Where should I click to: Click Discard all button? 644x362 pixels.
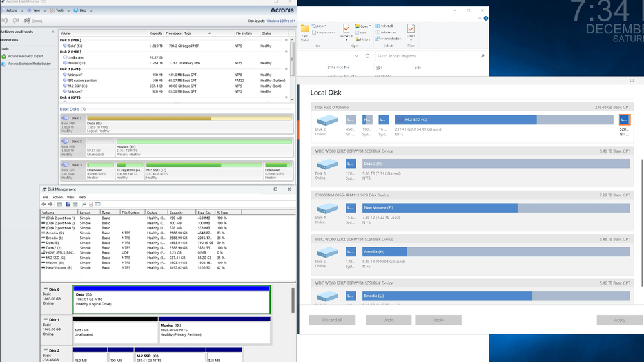(x=332, y=320)
